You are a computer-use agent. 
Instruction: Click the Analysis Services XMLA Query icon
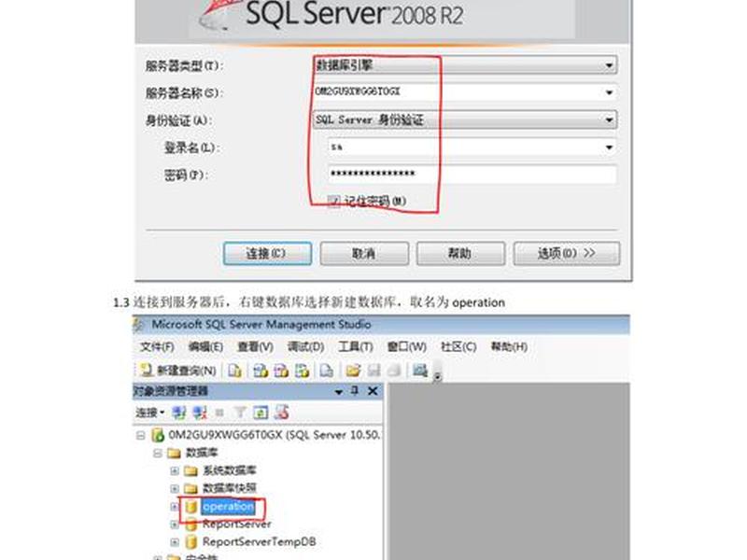click(302, 370)
